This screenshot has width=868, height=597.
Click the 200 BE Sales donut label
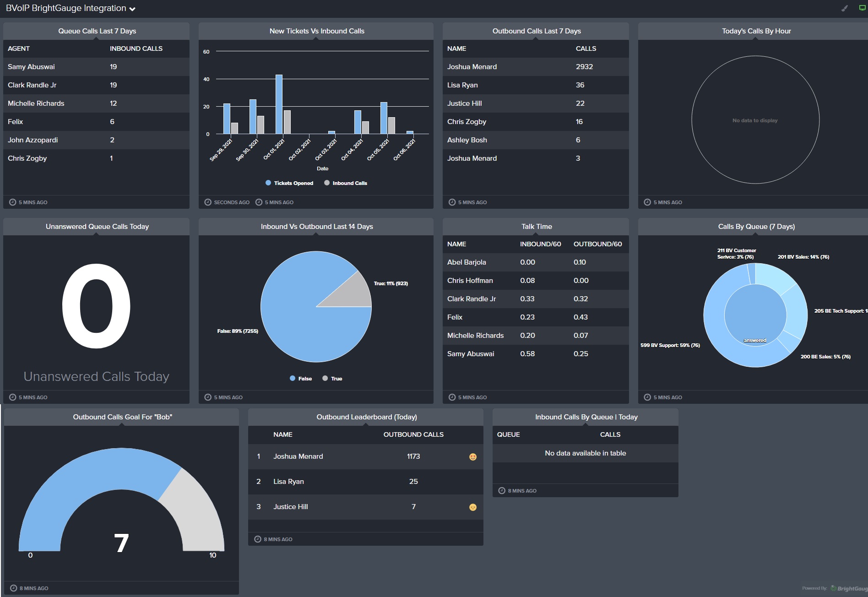(825, 357)
